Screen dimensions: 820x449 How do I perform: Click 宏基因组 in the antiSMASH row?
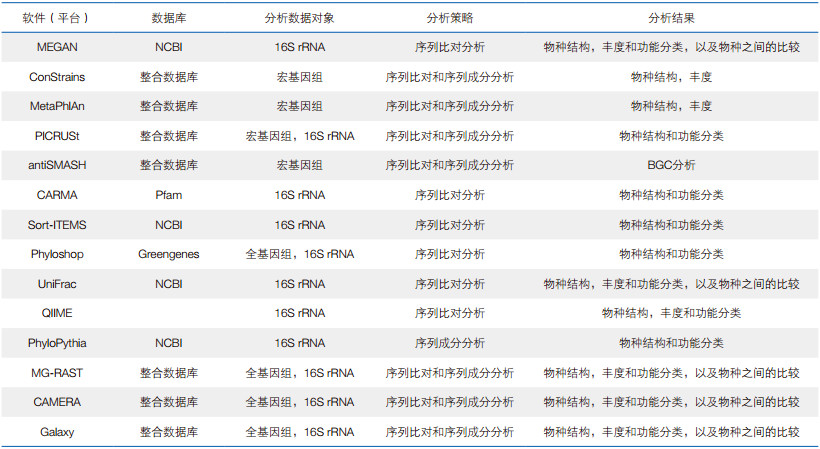click(x=300, y=165)
